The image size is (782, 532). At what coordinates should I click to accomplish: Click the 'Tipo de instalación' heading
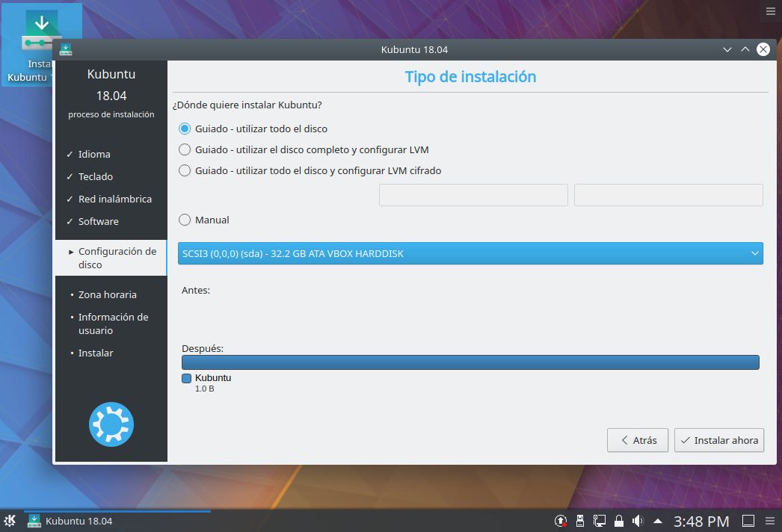[x=470, y=77]
